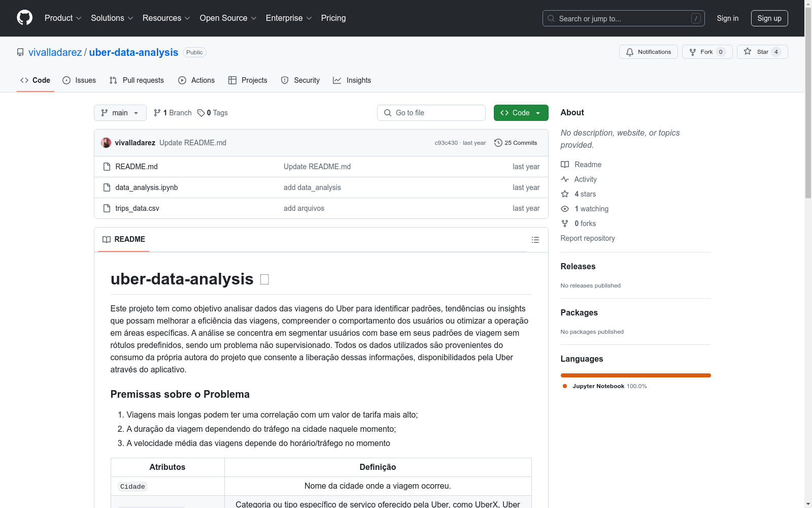Open the Insights tab
The width and height of the screenshot is (812, 508).
point(352,80)
